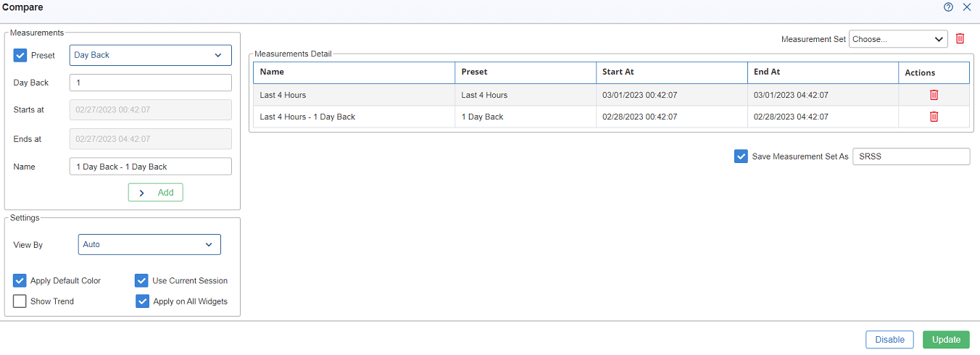Toggle Save Measurement Set As checkbox
The width and height of the screenshot is (980, 355).
(741, 156)
